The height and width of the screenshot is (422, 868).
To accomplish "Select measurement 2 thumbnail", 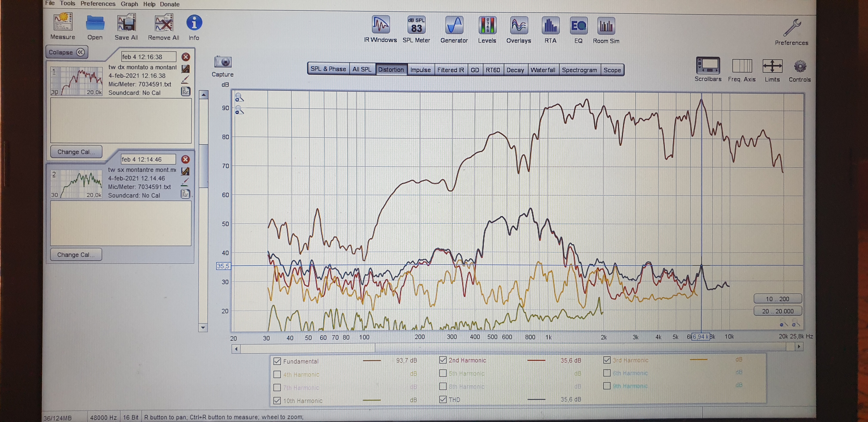I will [x=76, y=184].
